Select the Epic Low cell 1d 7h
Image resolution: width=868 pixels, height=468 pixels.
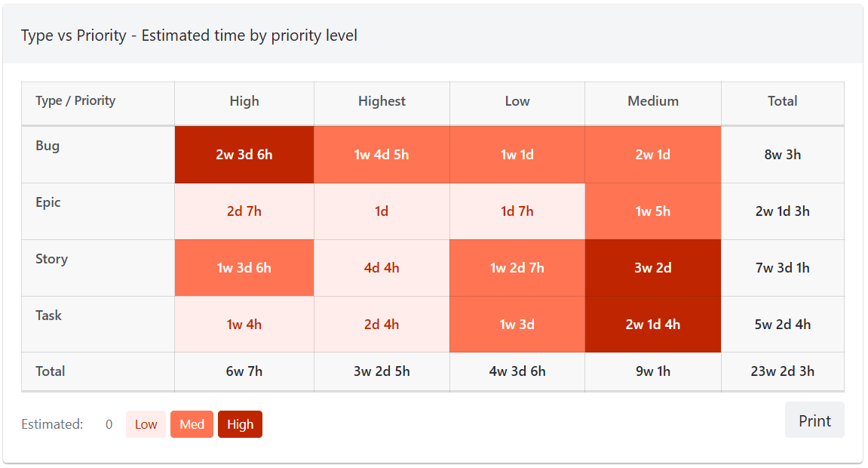[x=517, y=211]
